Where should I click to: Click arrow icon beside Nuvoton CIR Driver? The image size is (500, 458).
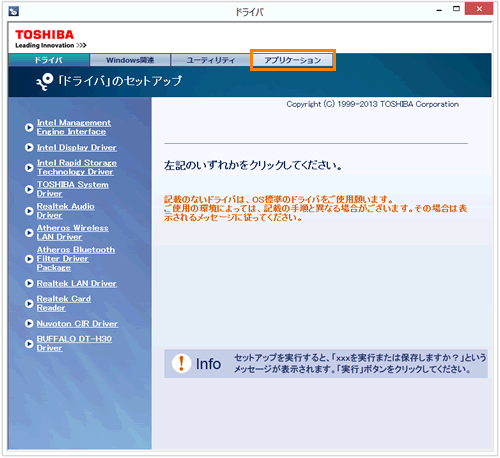click(x=29, y=324)
